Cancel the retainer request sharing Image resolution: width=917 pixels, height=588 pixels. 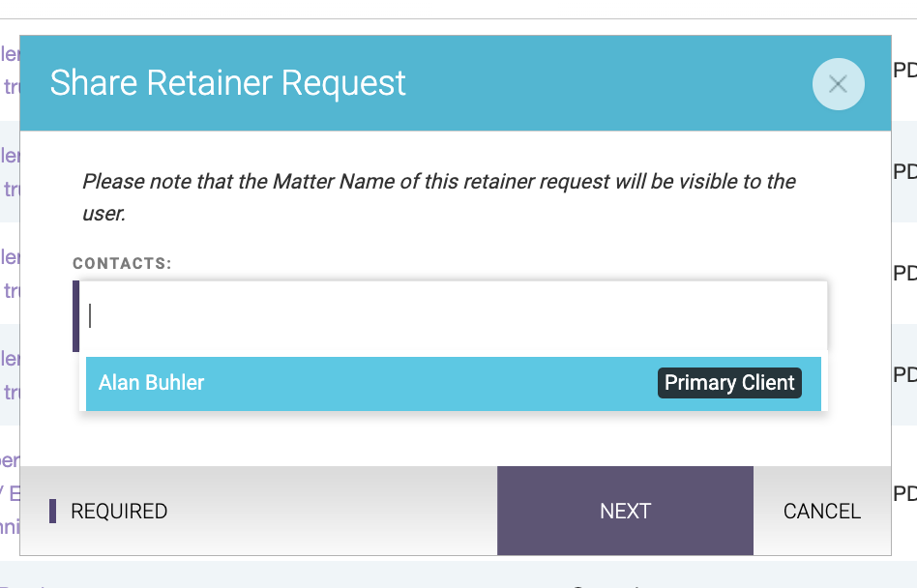click(821, 511)
